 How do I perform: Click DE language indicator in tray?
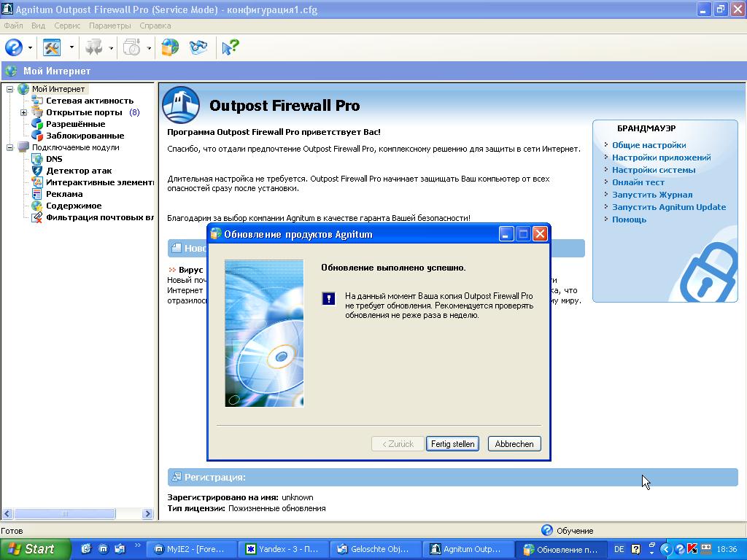click(x=619, y=550)
